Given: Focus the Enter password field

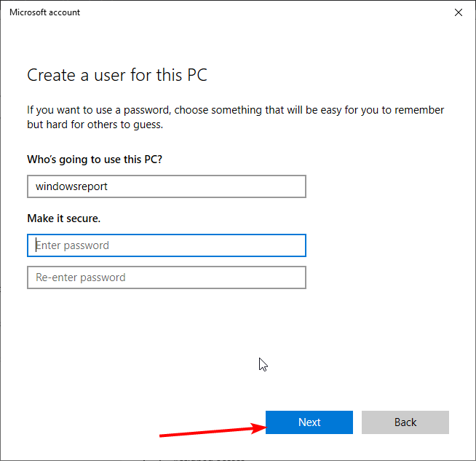Looking at the screenshot, I should [166, 245].
